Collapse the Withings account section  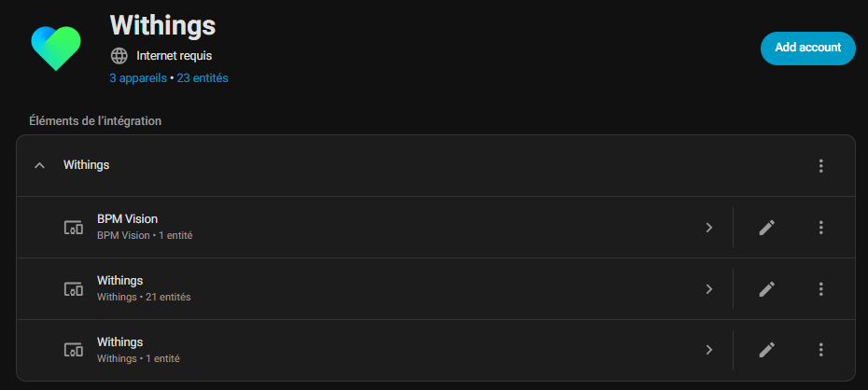tap(39, 165)
